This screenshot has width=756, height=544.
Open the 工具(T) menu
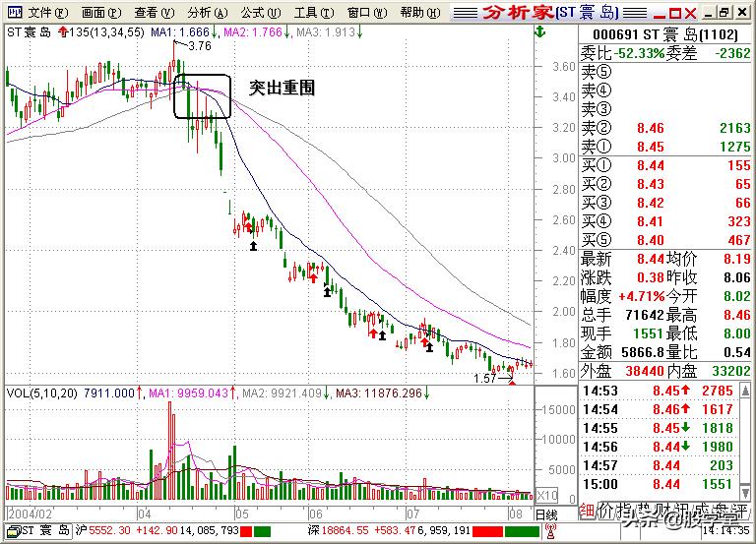coord(314,13)
